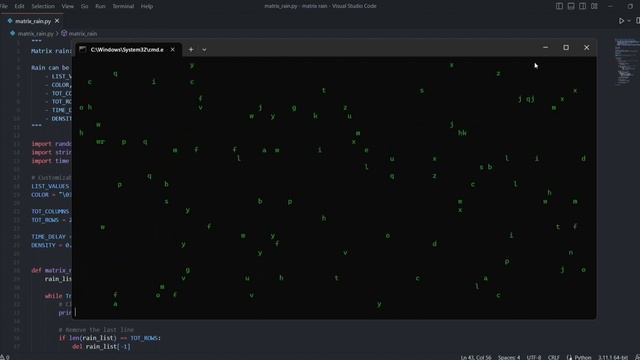Toggle the secondary side bar layout icon
The image size is (640, 360).
click(x=582, y=6)
